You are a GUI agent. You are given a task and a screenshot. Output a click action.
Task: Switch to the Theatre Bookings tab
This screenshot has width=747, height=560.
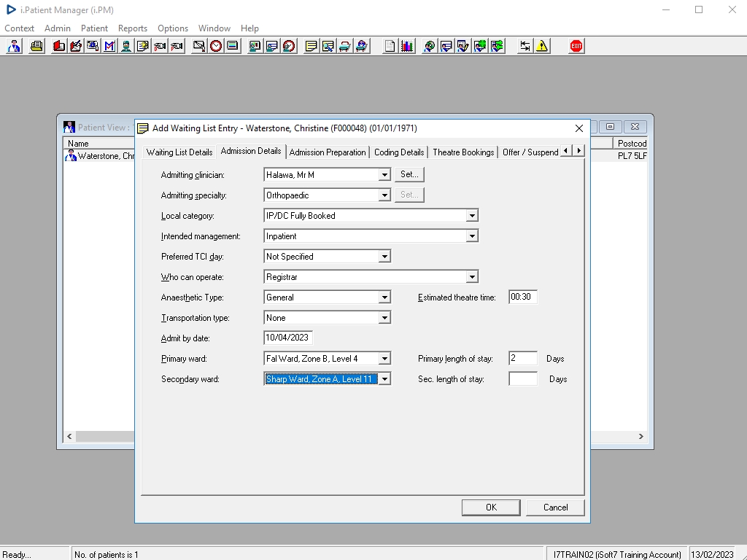(463, 152)
